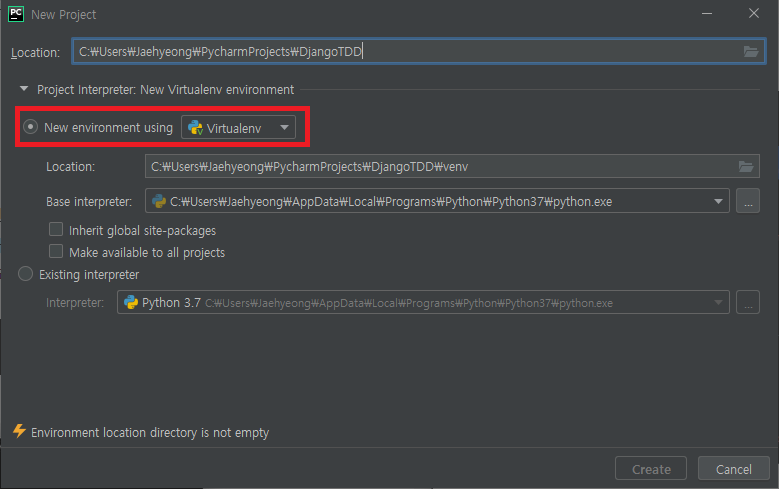This screenshot has width=779, height=489.
Task: Click the lightning warning icon
Action: [19, 431]
